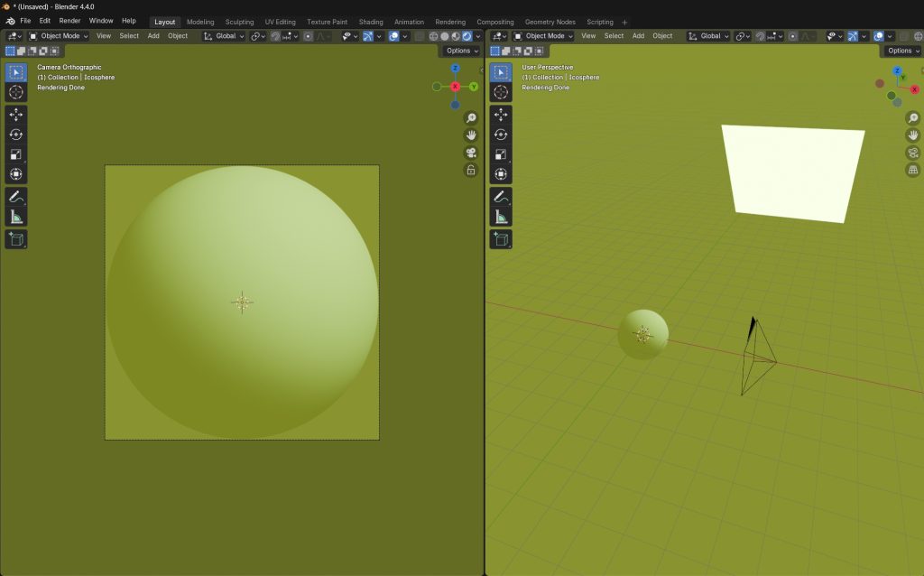Open Object Mode dropdown in right viewport
Image resolution: width=924 pixels, height=576 pixels.
pyautogui.click(x=543, y=36)
